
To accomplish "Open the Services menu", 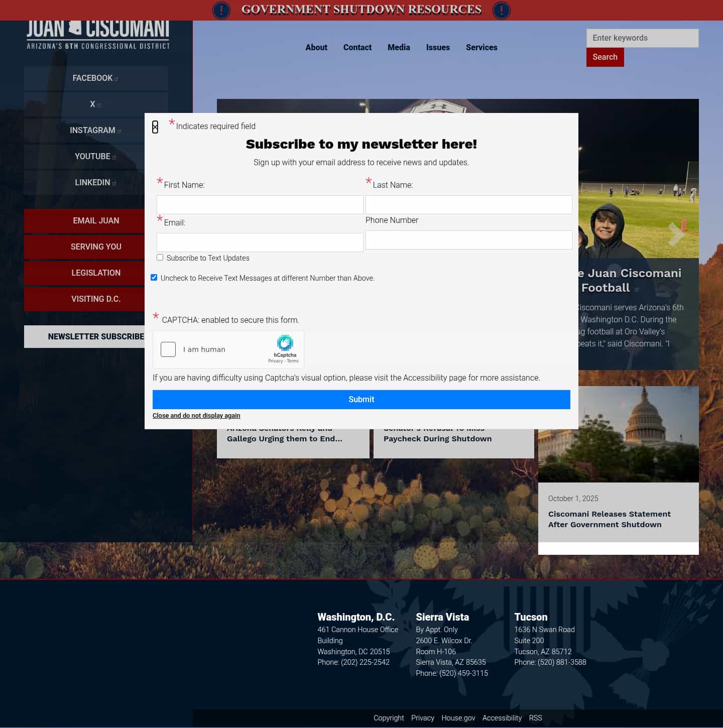I will point(481,47).
